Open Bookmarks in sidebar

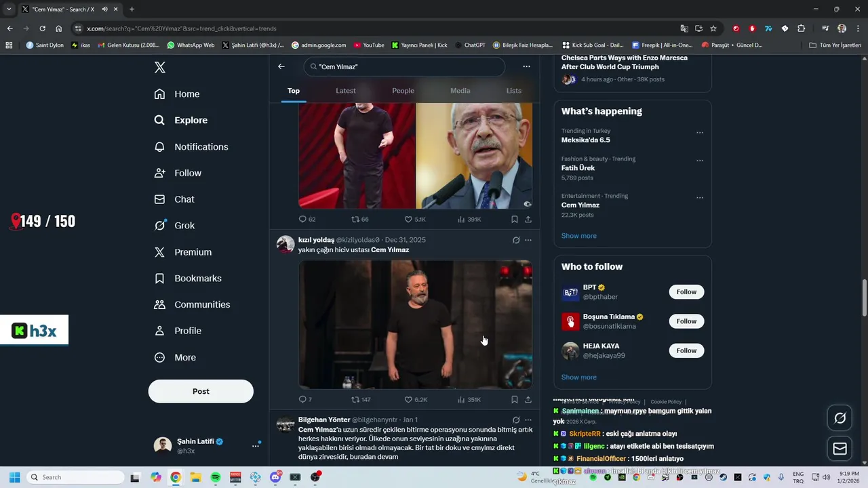coord(188,279)
